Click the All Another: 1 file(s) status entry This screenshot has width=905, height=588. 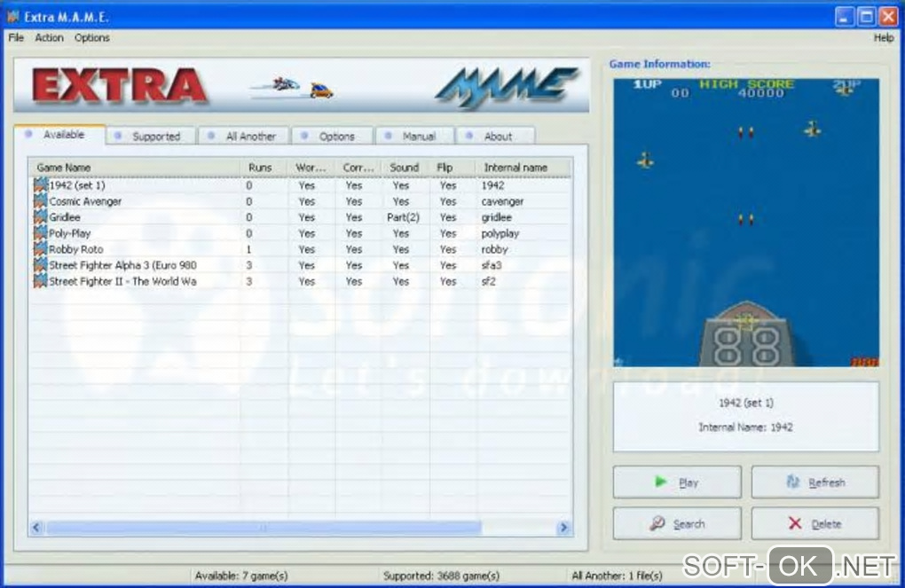(617, 576)
